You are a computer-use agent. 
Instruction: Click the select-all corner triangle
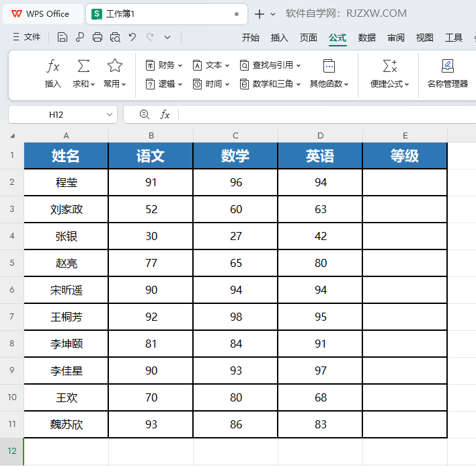coord(13,136)
